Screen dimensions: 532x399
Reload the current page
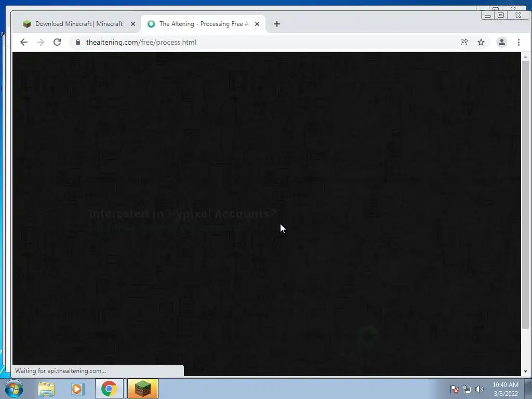[x=57, y=42]
